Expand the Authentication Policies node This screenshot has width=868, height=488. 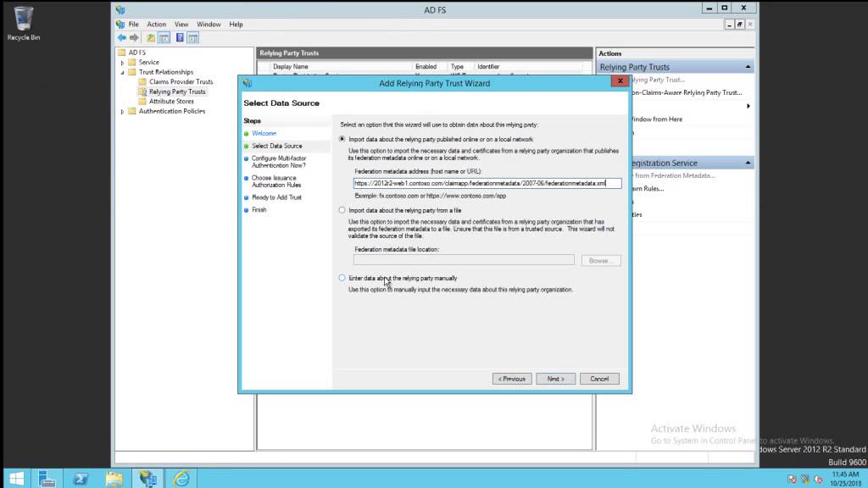pos(122,112)
